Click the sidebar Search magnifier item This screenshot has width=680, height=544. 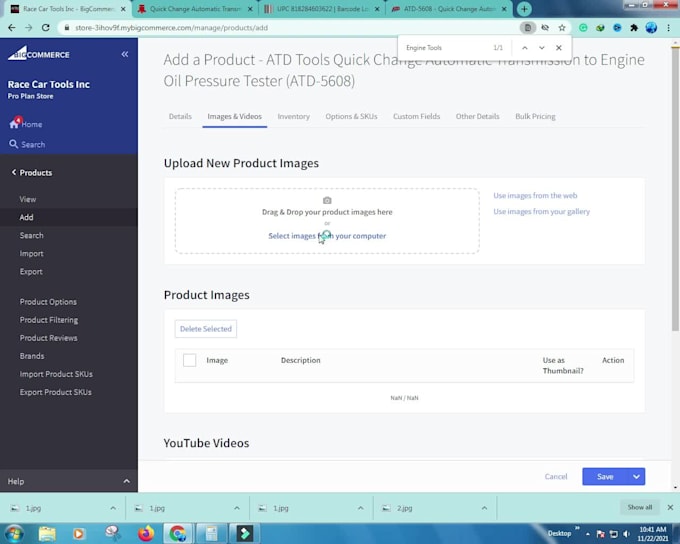click(x=27, y=144)
